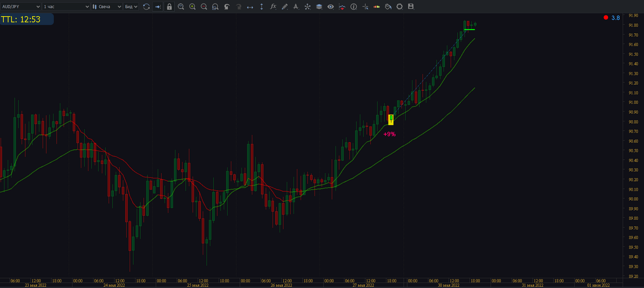Click the 31 мая 2022 date label
This screenshot has height=288, width=644.
coord(532,286)
